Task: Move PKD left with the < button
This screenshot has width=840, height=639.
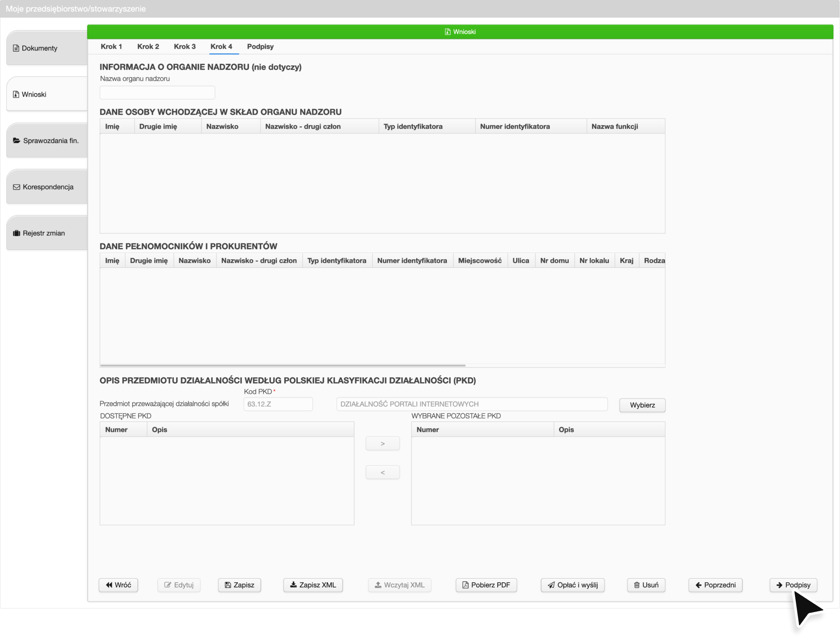Action: [383, 473]
